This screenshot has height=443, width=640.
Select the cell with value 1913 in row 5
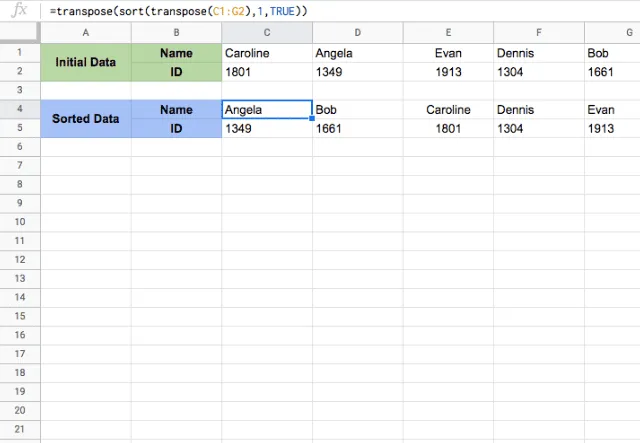(612, 128)
